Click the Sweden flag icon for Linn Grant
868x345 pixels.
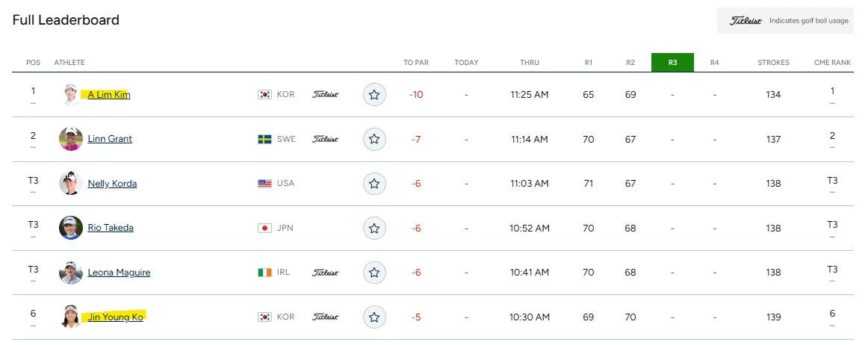(264, 139)
